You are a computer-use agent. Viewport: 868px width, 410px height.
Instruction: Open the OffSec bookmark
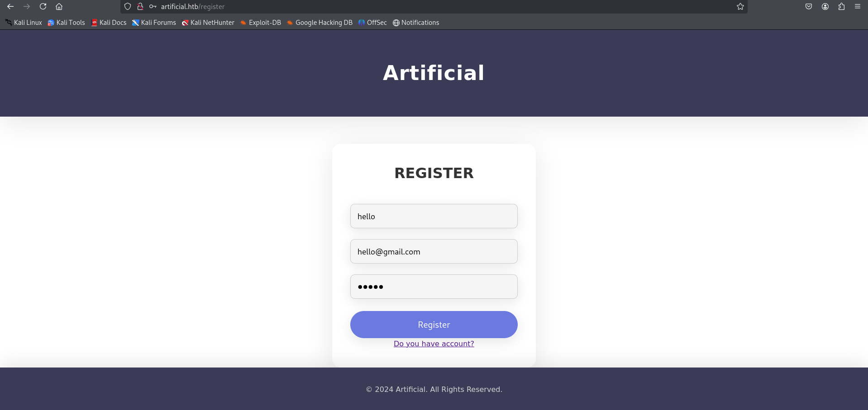click(372, 23)
